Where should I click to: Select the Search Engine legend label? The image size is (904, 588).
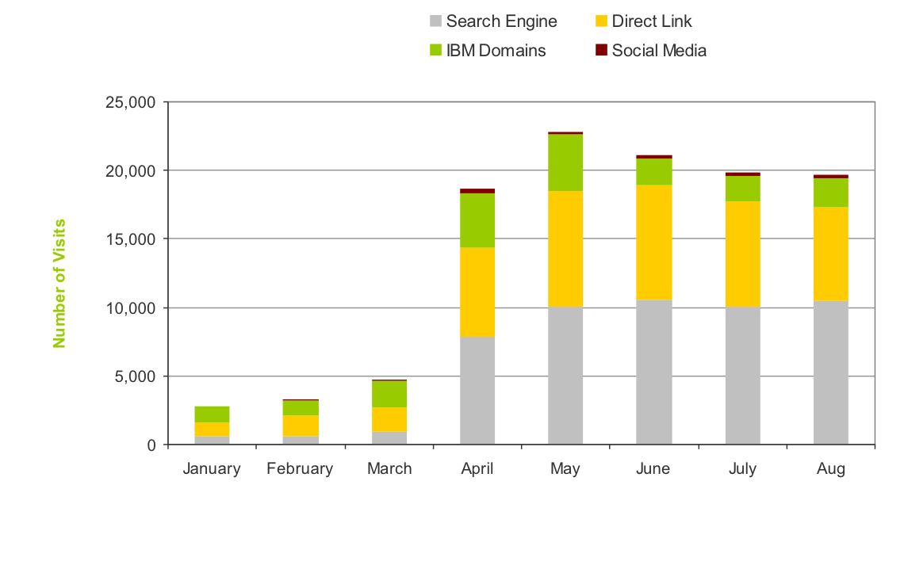pyautogui.click(x=501, y=21)
